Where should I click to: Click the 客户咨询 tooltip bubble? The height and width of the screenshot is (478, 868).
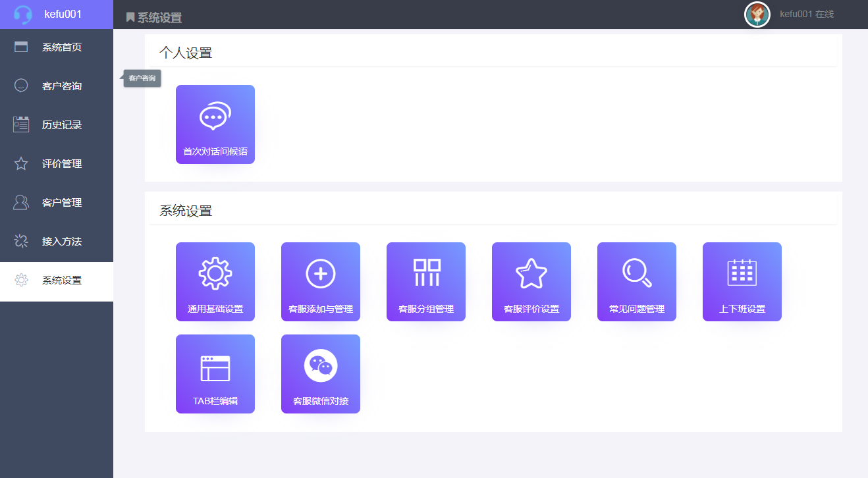click(x=142, y=78)
